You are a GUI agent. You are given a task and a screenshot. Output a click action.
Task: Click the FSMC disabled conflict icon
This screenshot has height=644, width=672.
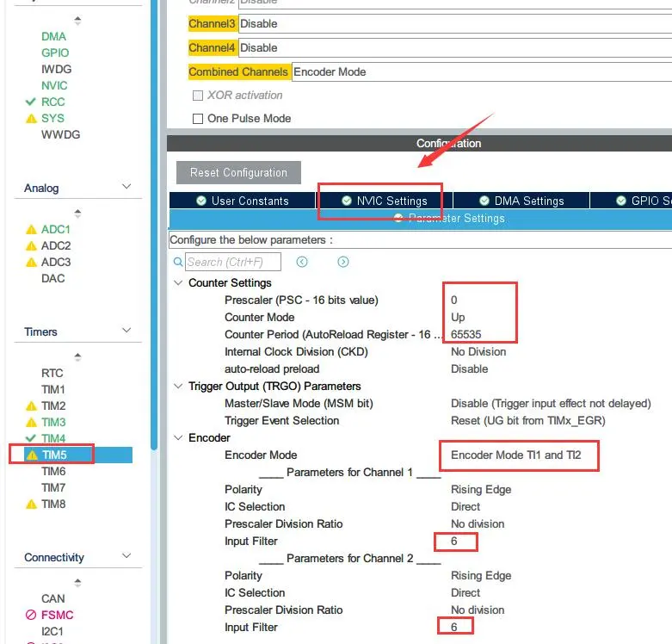(31, 615)
